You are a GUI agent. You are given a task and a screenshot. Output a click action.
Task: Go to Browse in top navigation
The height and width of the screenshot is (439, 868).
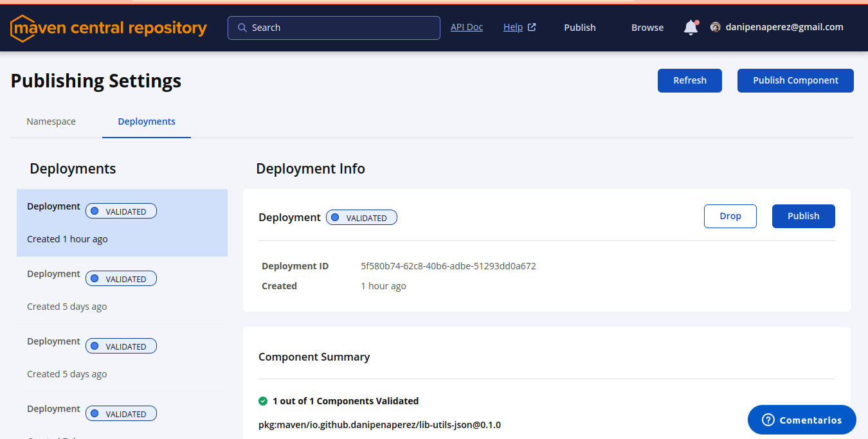[x=647, y=28]
